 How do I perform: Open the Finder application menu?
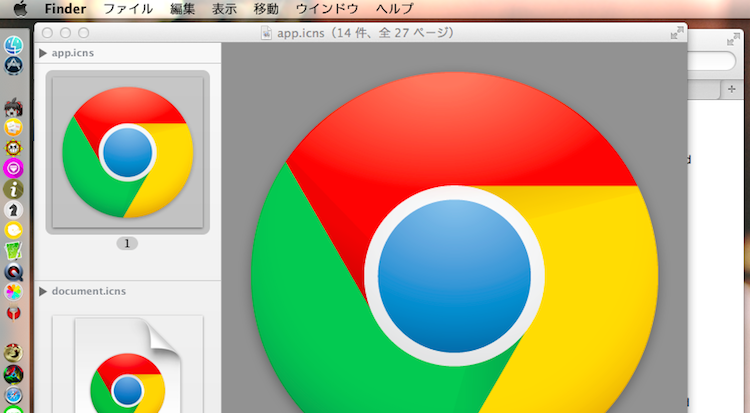[65, 9]
